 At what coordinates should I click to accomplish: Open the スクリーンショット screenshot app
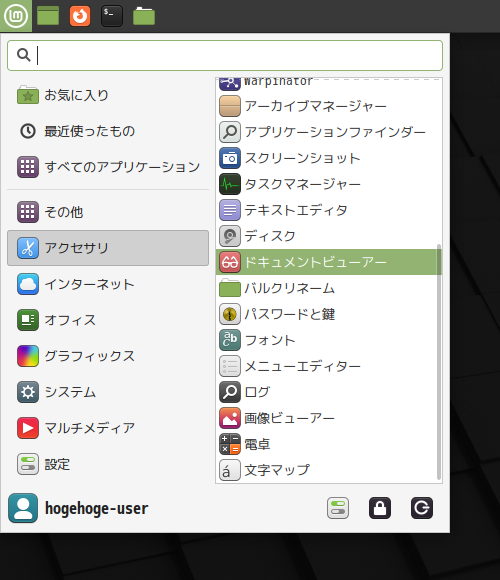pyautogui.click(x=328, y=158)
